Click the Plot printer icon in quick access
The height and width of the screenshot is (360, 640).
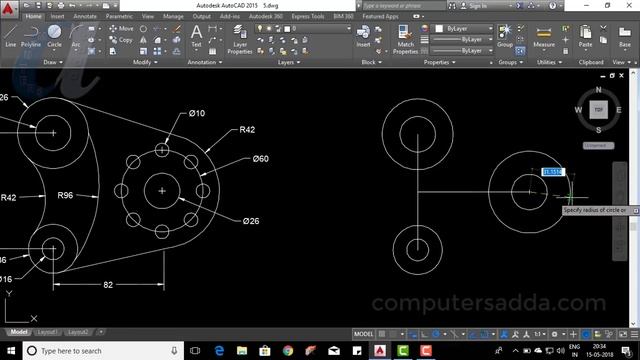[x=61, y=6]
